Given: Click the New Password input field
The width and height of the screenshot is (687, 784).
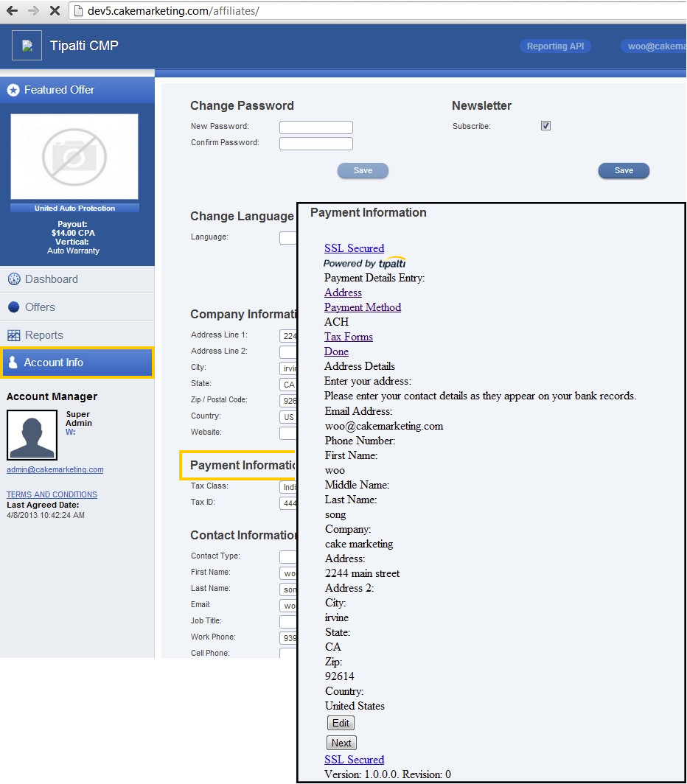Looking at the screenshot, I should pyautogui.click(x=315, y=127).
